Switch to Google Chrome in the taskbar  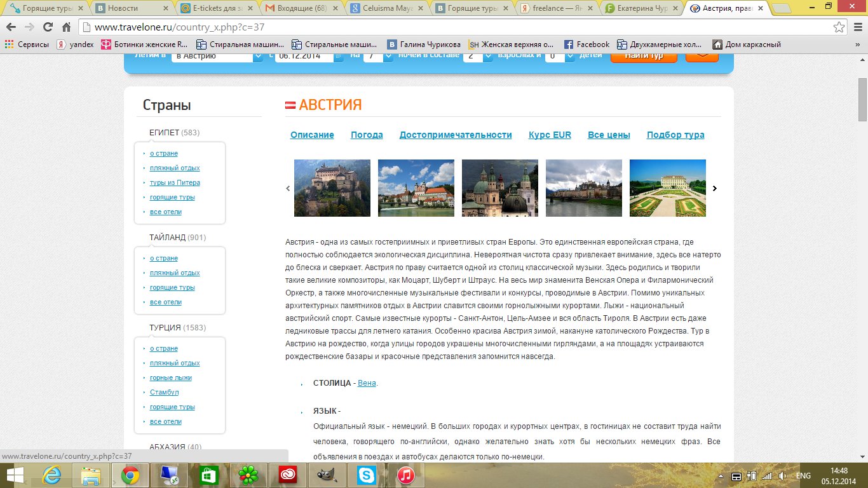[130, 475]
